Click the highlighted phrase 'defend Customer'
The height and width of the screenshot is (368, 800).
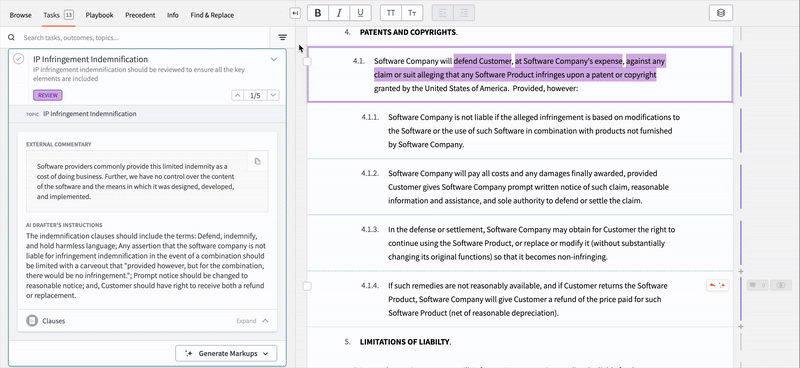(x=483, y=61)
